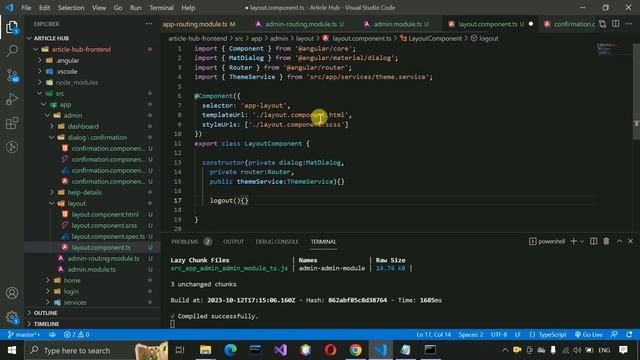Click errors and warnings count in status bar
640x360 pixels.
point(76,335)
